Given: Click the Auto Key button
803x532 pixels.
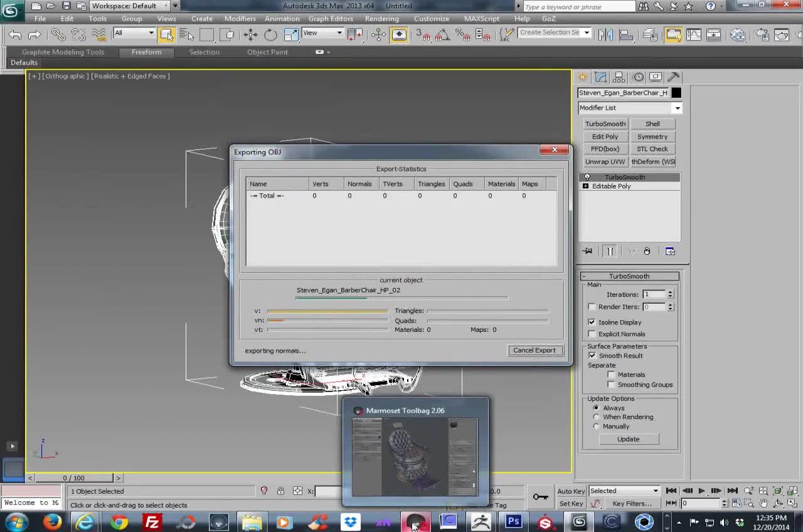Looking at the screenshot, I should coord(571,491).
